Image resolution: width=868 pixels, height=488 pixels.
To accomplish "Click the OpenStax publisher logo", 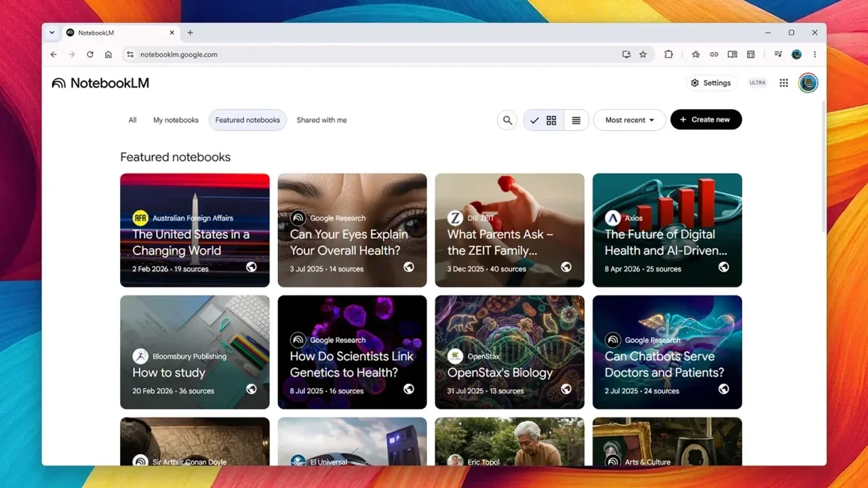I will point(455,357).
